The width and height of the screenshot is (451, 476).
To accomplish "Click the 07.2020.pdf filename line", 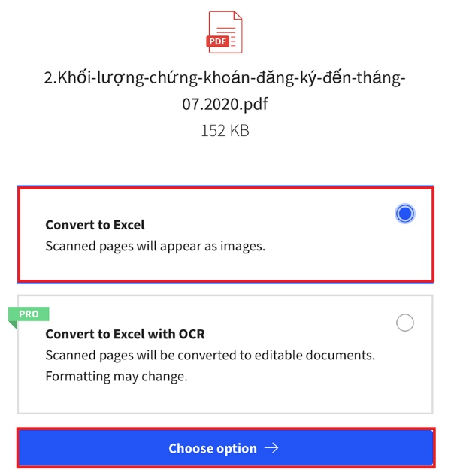I will click(x=225, y=104).
